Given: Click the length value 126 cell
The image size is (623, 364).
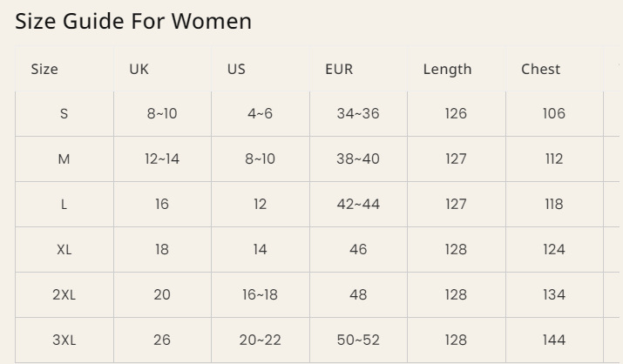Looking at the screenshot, I should pos(456,114).
